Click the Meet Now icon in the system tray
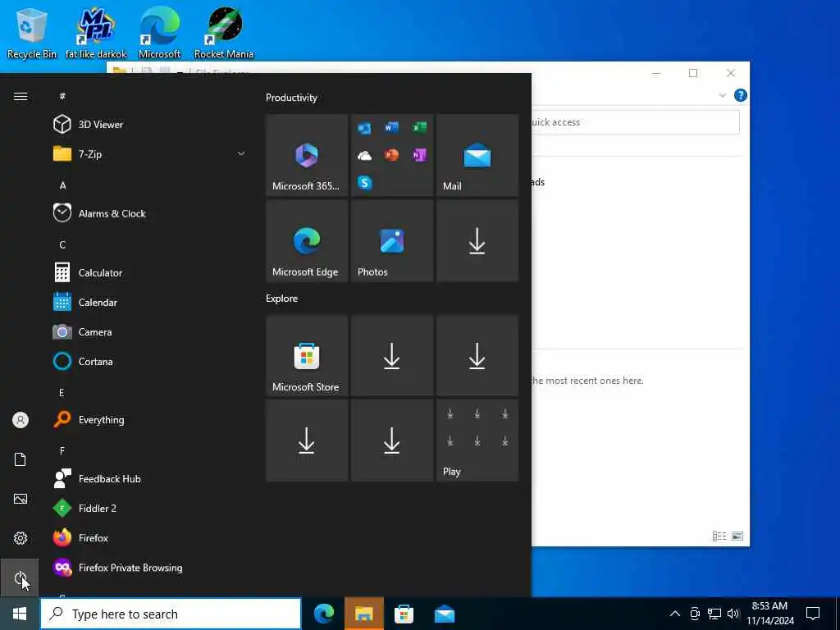Viewport: 840px width, 630px height. pos(695,614)
